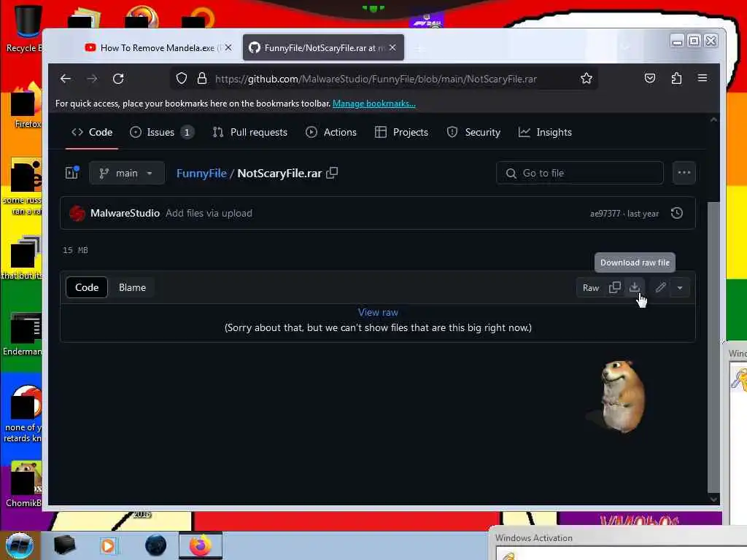Go back with the browser back arrow
This screenshot has width=747, height=560.
pos(66,79)
